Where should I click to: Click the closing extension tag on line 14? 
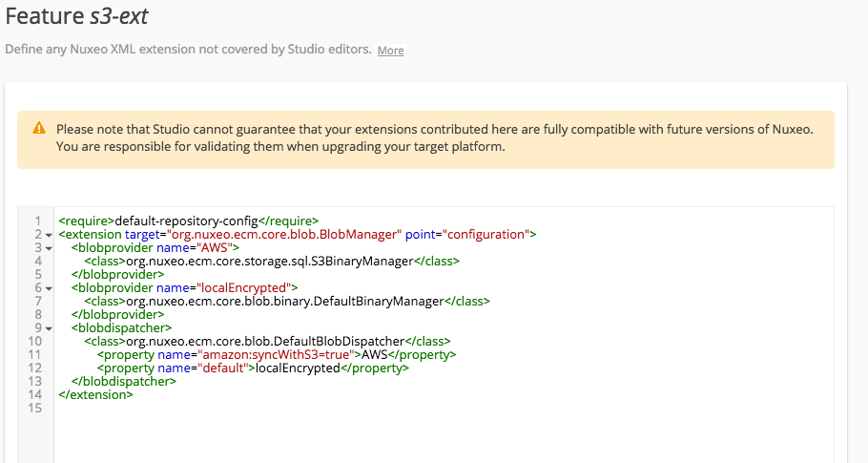(x=95, y=395)
